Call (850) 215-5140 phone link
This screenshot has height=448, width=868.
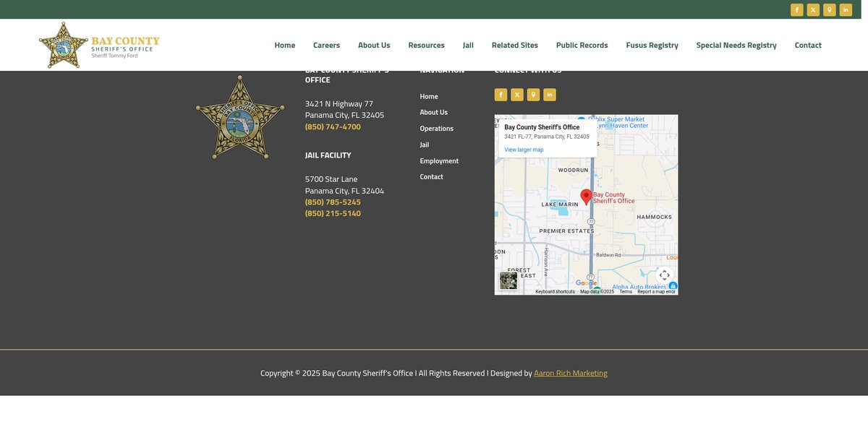pos(333,213)
